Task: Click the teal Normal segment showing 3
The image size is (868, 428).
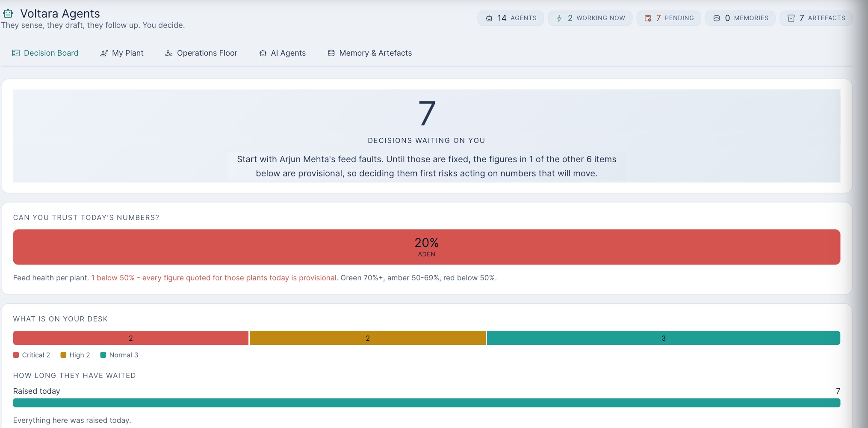Action: [664, 338]
